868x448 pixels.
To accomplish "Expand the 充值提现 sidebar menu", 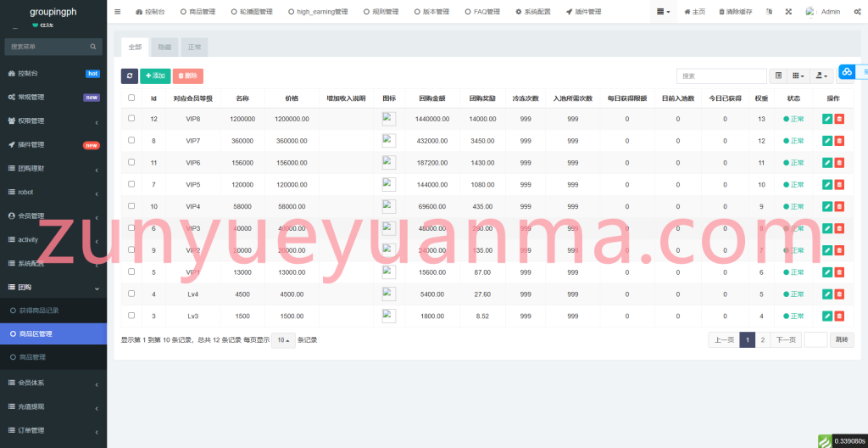I will pyautogui.click(x=53, y=407).
